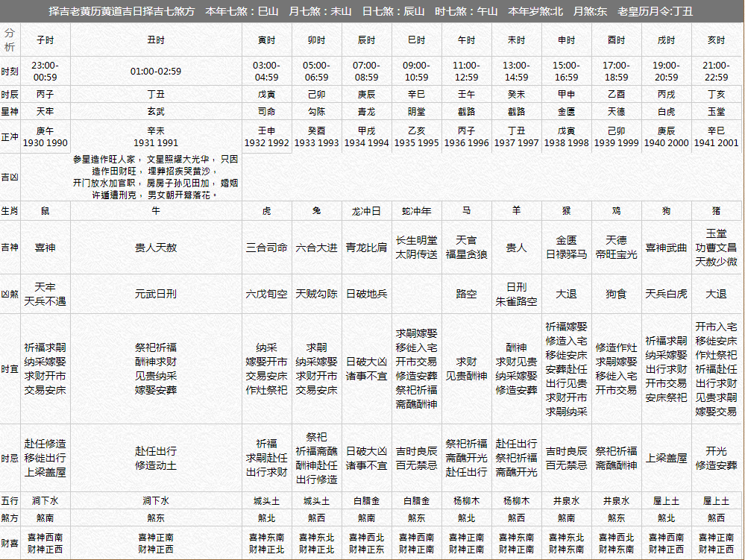Click the 卯时 column header
Screen dimensions: 745x560
(316, 40)
